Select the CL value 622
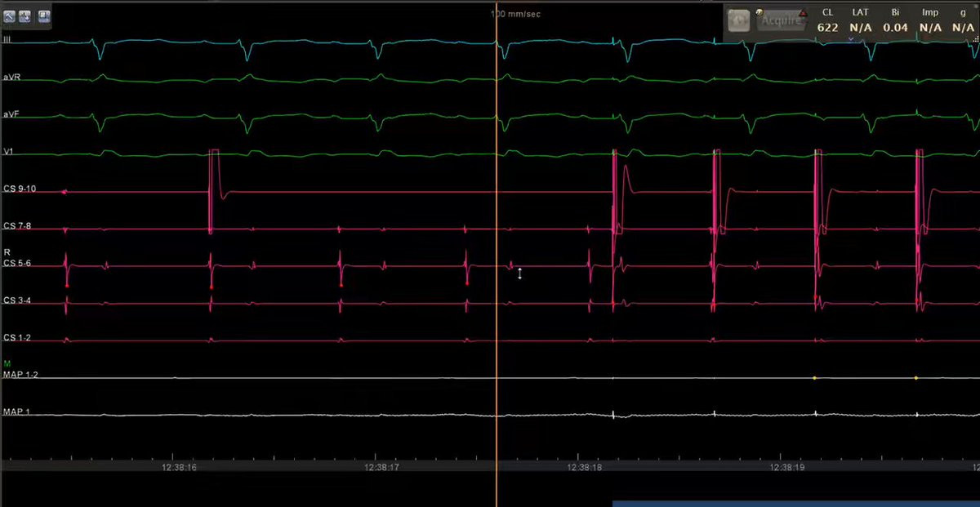This screenshot has width=980, height=507. tap(828, 27)
